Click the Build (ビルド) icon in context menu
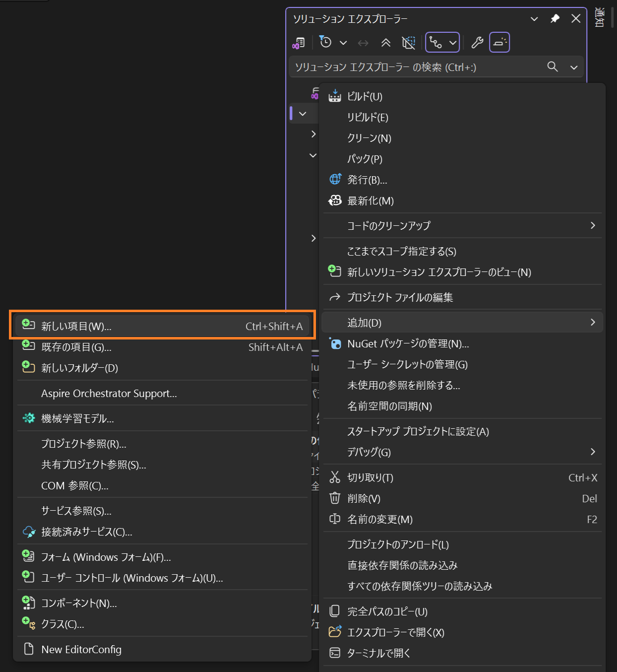Screen dimensions: 617x672 [335, 96]
